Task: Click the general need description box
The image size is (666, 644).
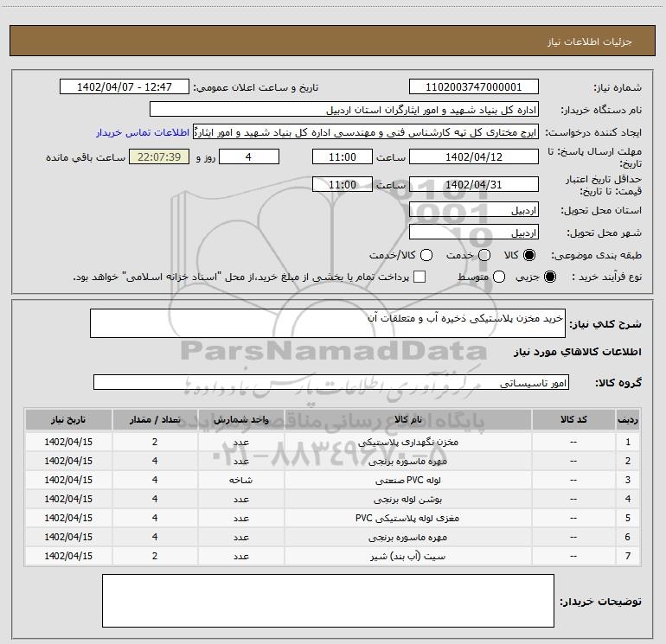Action: pyautogui.click(x=328, y=323)
